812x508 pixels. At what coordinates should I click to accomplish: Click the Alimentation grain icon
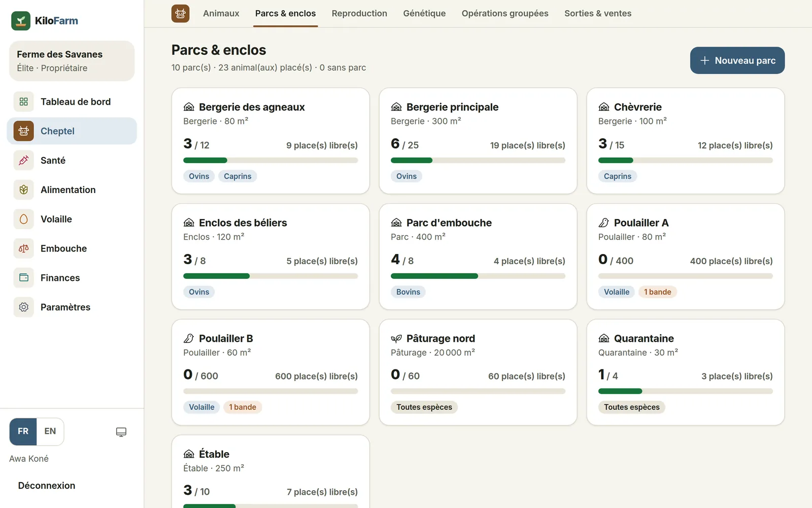pos(23,190)
